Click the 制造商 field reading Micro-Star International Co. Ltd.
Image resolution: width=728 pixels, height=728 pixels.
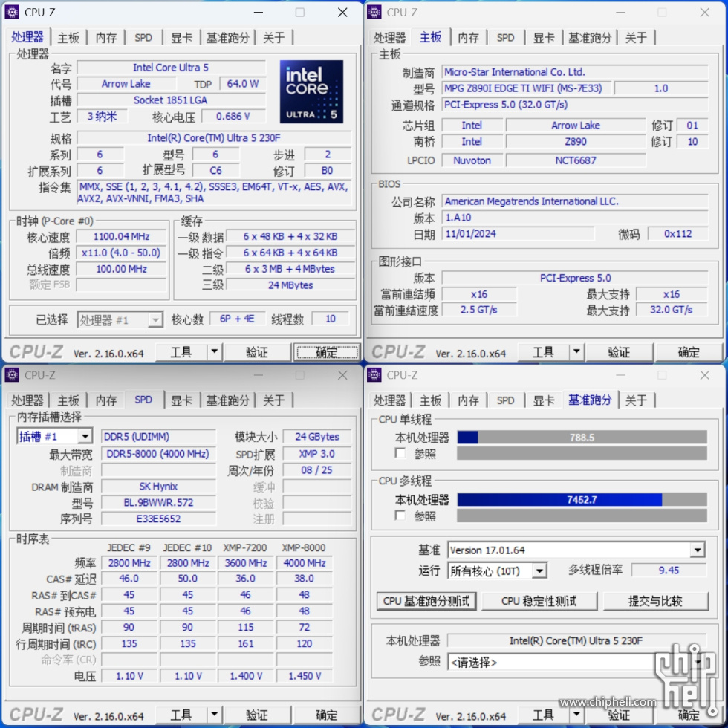[575, 72]
